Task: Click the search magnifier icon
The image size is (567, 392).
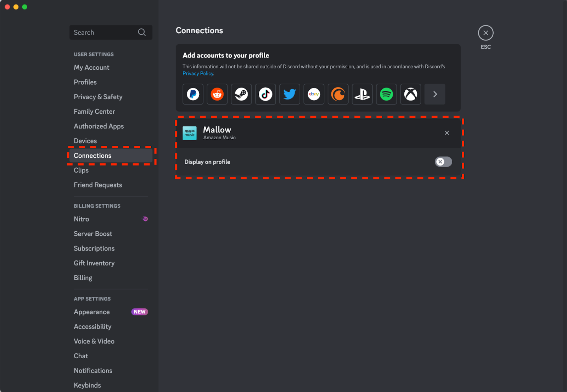Action: [142, 32]
